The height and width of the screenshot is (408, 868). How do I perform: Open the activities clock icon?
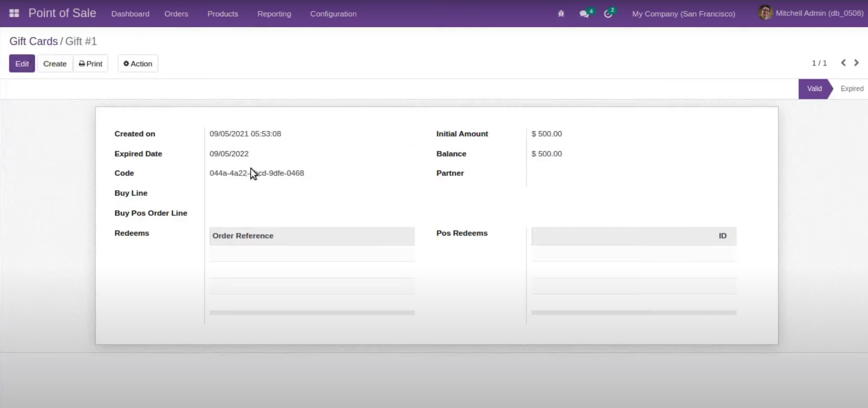(x=608, y=14)
